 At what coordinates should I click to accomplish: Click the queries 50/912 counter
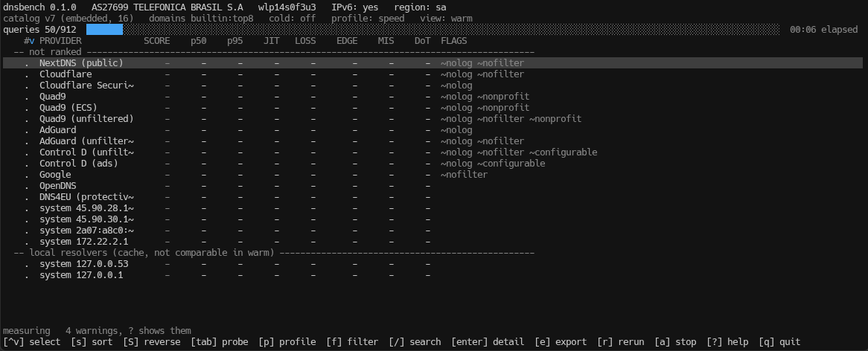[40, 30]
